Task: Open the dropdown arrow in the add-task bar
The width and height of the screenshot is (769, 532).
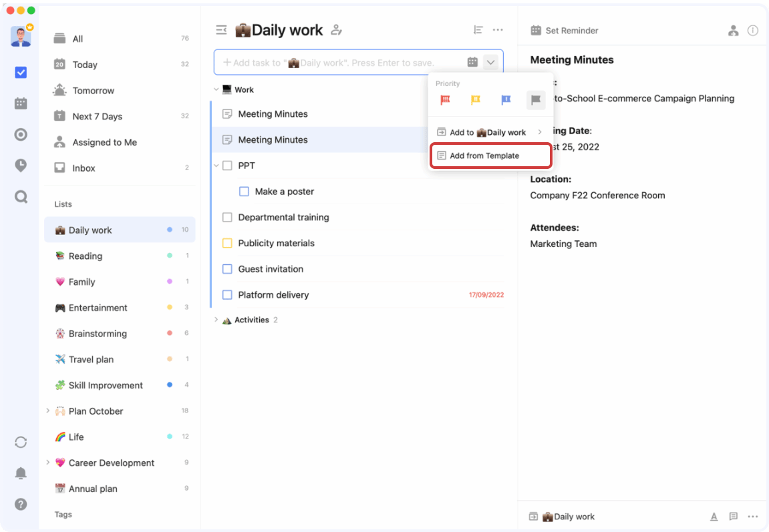Action: pos(491,61)
